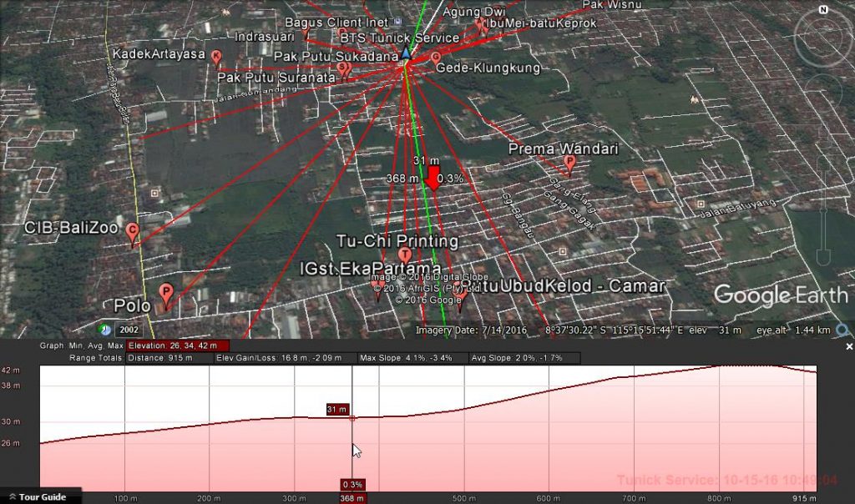855x504 pixels.
Task: Open the historical imagery clock icon
Action: point(104,329)
